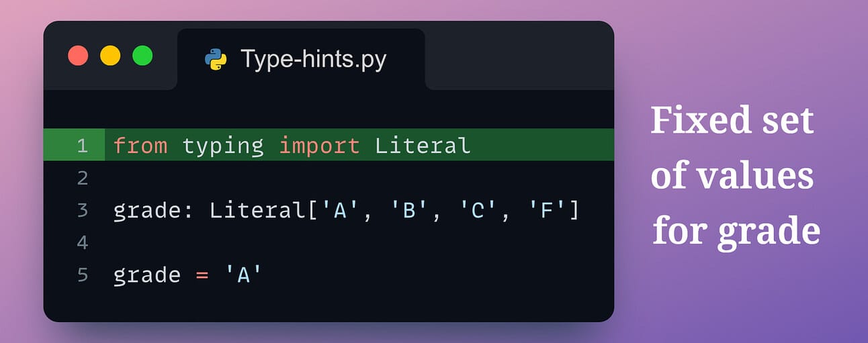Image resolution: width=868 pixels, height=343 pixels.
Task: Click the red close window dot
Action: coord(78,56)
